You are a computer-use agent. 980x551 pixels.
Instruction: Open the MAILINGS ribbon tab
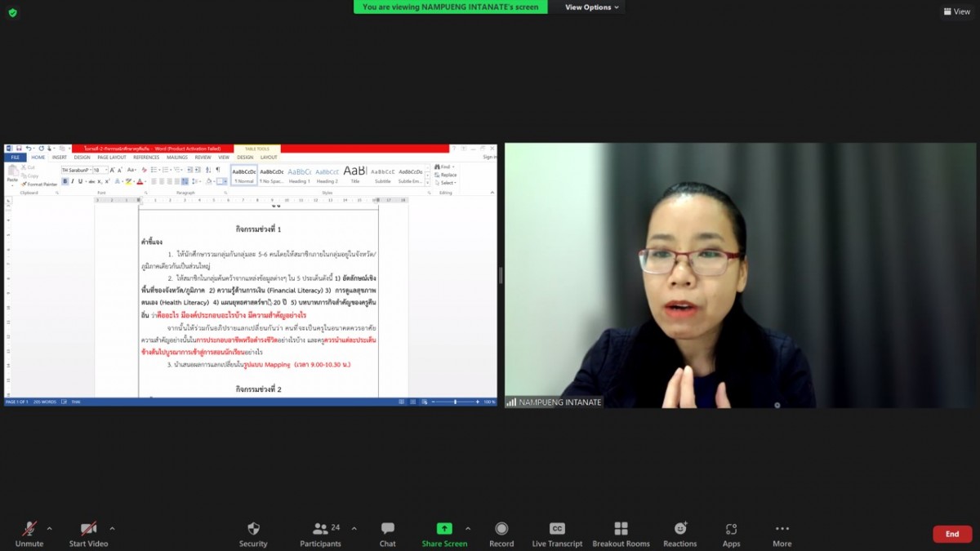coord(177,158)
